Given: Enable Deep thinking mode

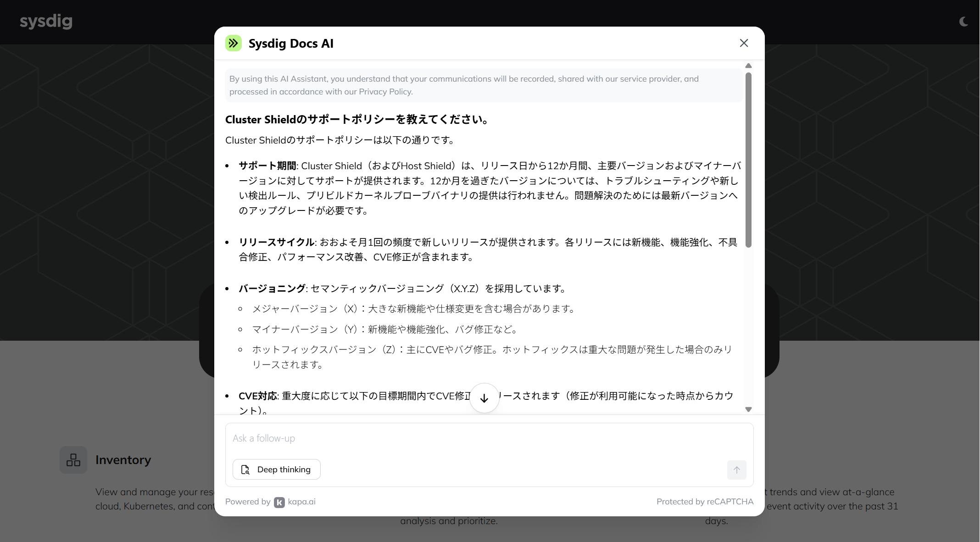Looking at the screenshot, I should (x=276, y=470).
